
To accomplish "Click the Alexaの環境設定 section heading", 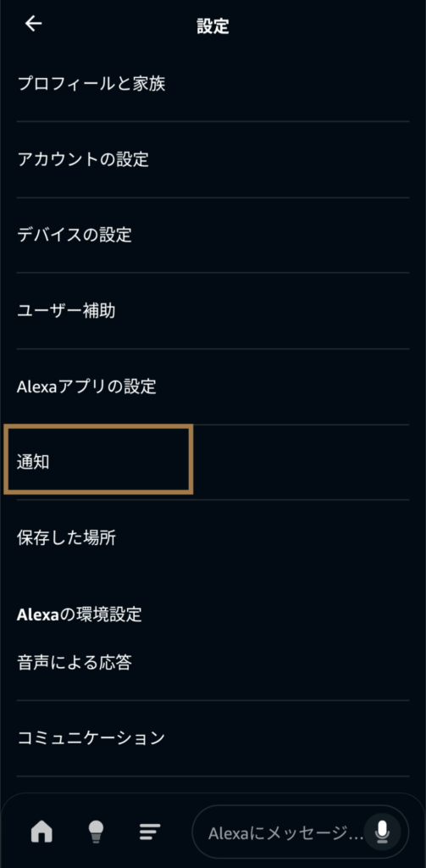I will click(79, 614).
